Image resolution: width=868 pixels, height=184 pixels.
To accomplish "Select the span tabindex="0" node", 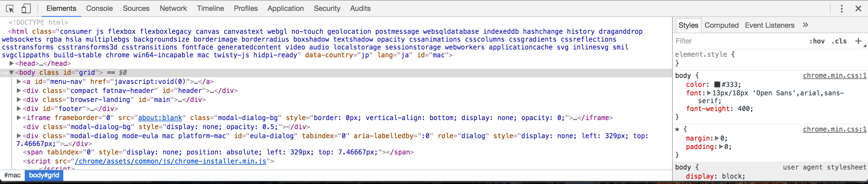I will (x=218, y=152).
